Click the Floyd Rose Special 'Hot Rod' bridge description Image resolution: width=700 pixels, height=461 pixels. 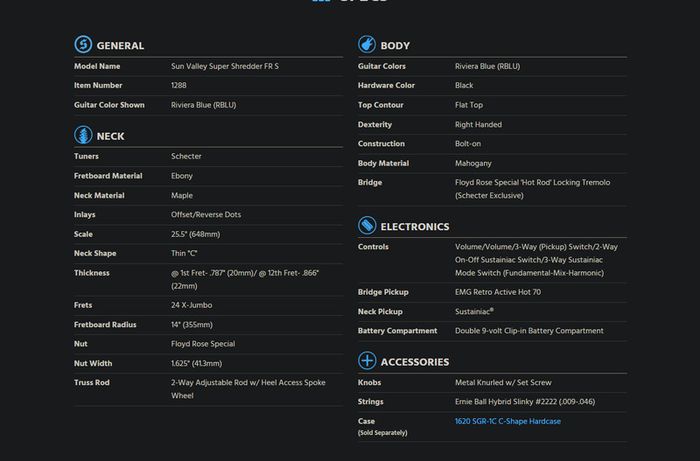[532, 189]
